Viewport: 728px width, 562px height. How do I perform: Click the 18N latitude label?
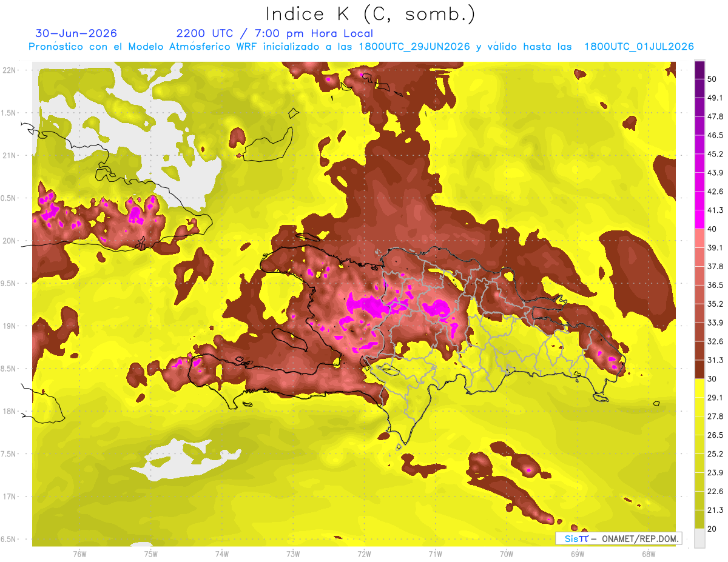(10, 412)
